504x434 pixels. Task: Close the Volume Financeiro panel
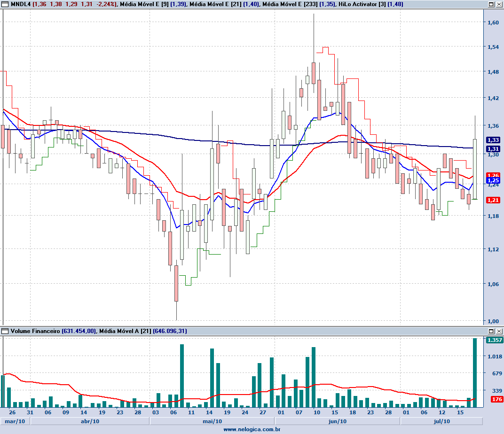point(499,331)
